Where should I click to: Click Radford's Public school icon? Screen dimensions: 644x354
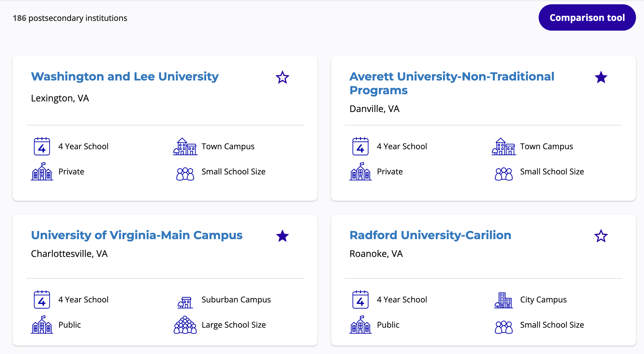[360, 325]
